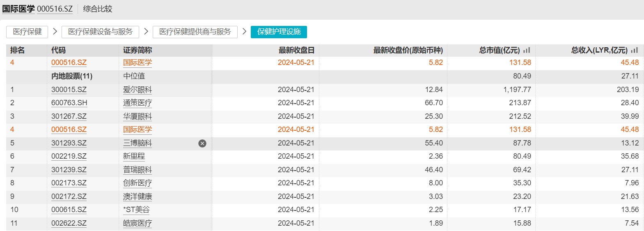
Task: Click market cap value 1,197.77
Action: tap(517, 90)
